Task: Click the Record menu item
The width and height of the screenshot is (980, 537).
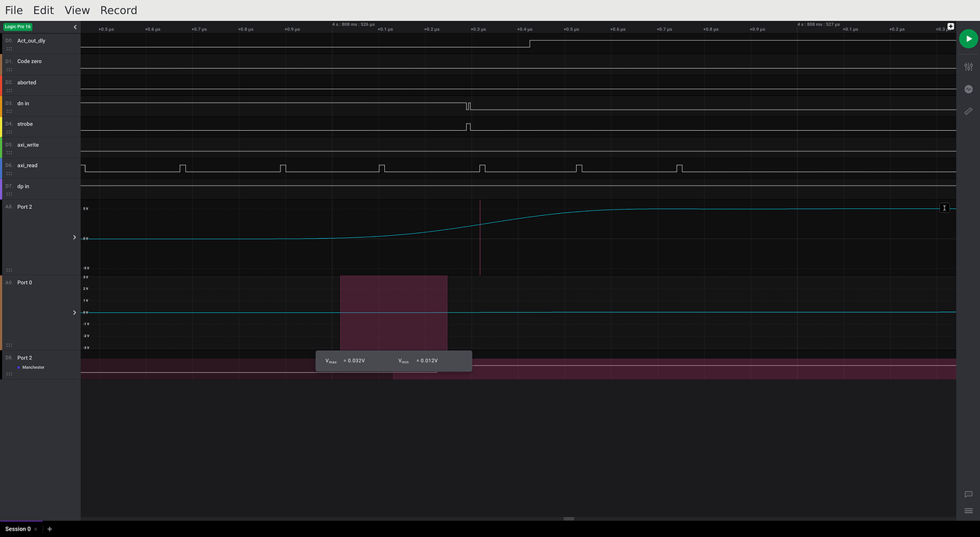Action: [118, 10]
